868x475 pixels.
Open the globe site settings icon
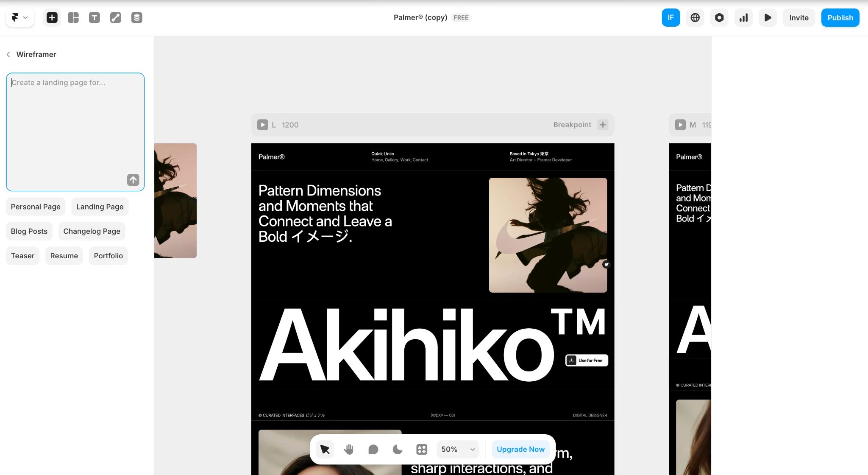point(695,17)
